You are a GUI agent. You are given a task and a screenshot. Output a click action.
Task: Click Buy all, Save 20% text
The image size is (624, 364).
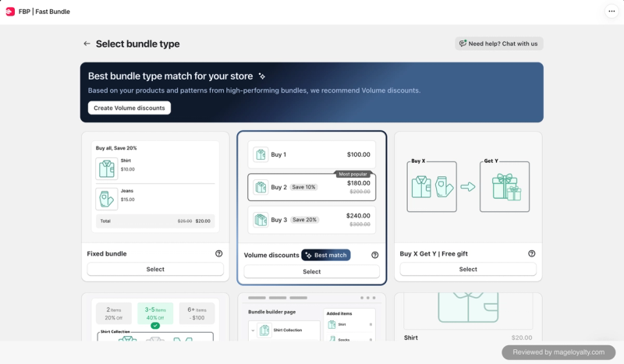point(116,148)
